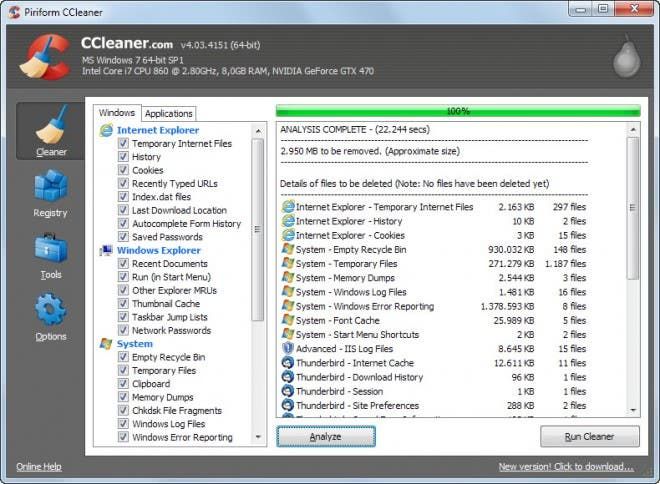The image size is (660, 484).
Task: Toggle Network Passwords checkbox
Action: pos(123,330)
